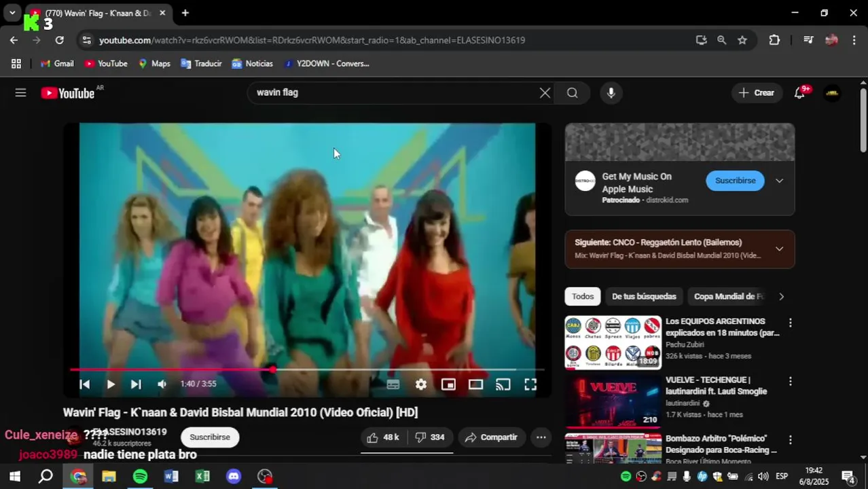The image size is (868, 489).
Task: Open Chrome extensions puzzle icon
Action: (774, 40)
